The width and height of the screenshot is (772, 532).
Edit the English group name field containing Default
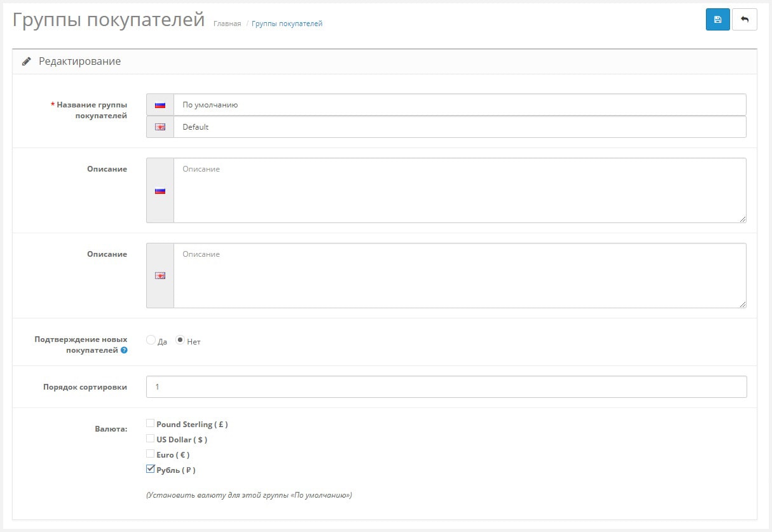460,127
